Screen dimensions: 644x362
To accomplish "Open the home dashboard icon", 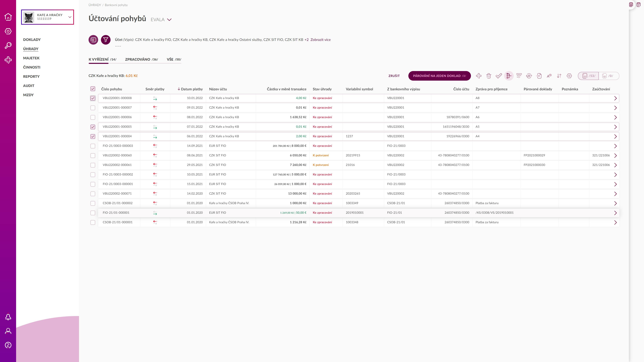I will point(8,17).
